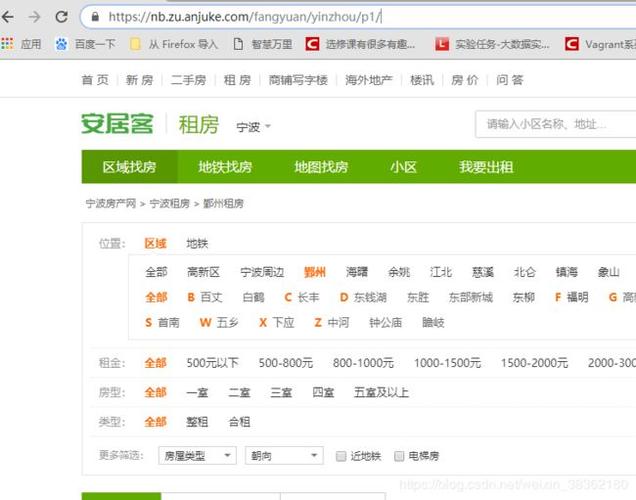Click 二手房 in the top navigation
The width and height of the screenshot is (636, 500).
[188, 80]
